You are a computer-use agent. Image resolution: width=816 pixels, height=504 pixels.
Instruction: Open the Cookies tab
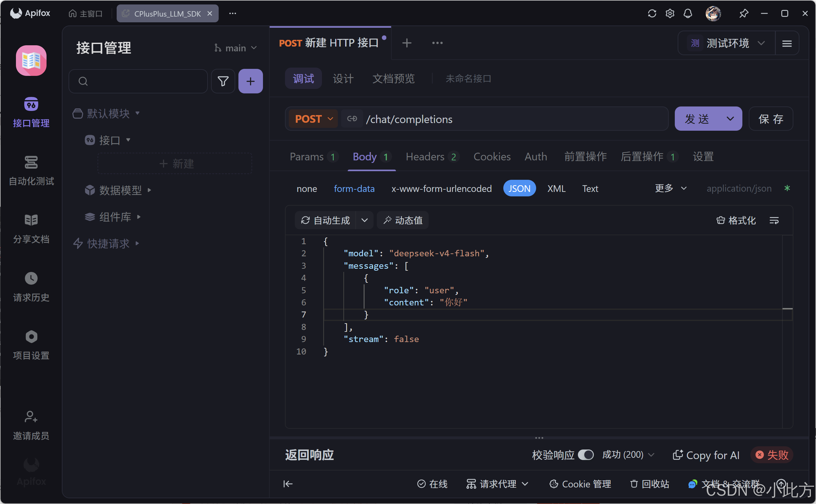click(x=492, y=156)
